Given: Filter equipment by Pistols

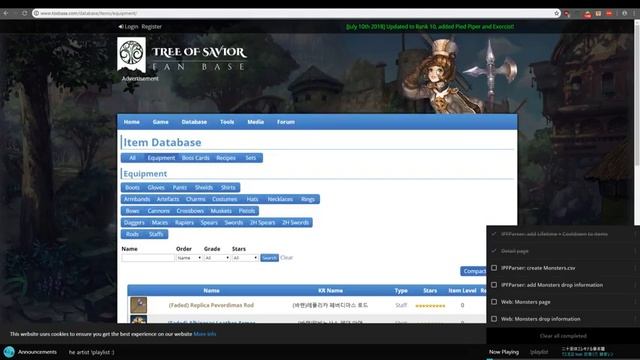Looking at the screenshot, I should [x=247, y=211].
